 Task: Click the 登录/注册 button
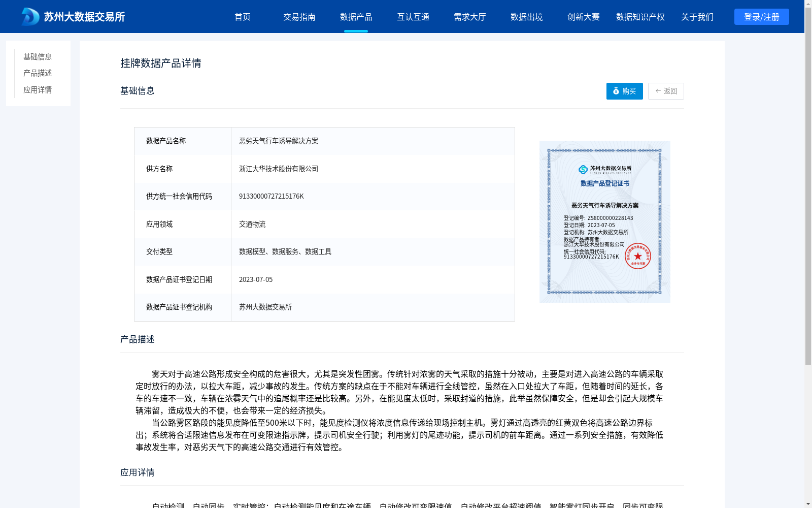[x=762, y=17]
